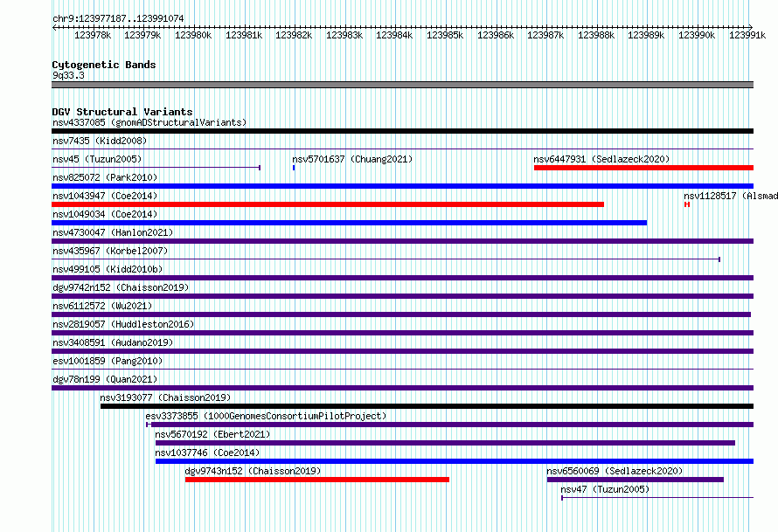Select the nsv1049034 (Coe2014) label
Viewport: 778px width, 532px height.
coord(105,214)
